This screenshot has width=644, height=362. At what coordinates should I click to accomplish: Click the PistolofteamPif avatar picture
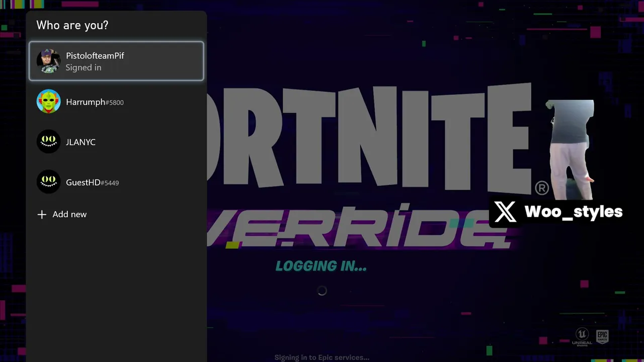point(49,61)
